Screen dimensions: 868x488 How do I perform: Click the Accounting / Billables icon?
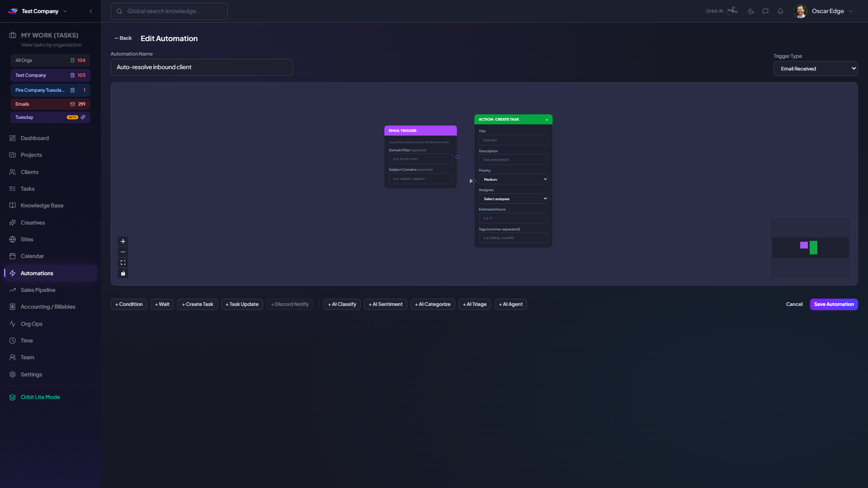13,307
